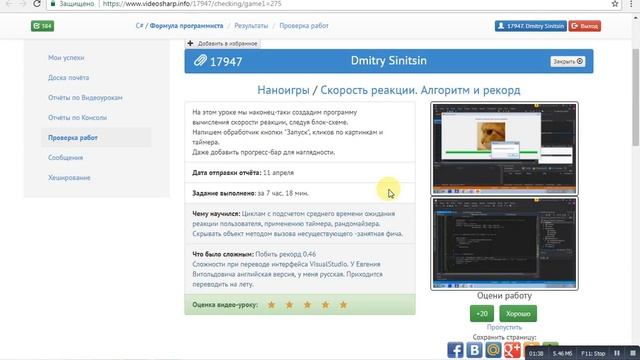Share page via Mail.ru icon
Viewport: 640px width, 360px height.
point(493,350)
